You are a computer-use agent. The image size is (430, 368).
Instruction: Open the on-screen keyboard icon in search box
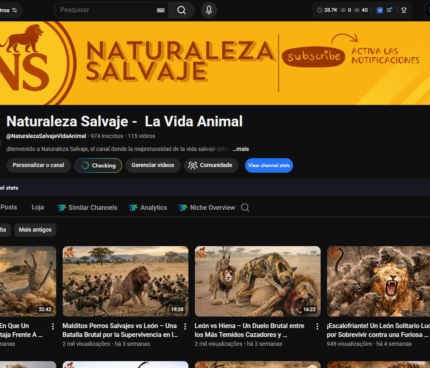[x=161, y=10]
